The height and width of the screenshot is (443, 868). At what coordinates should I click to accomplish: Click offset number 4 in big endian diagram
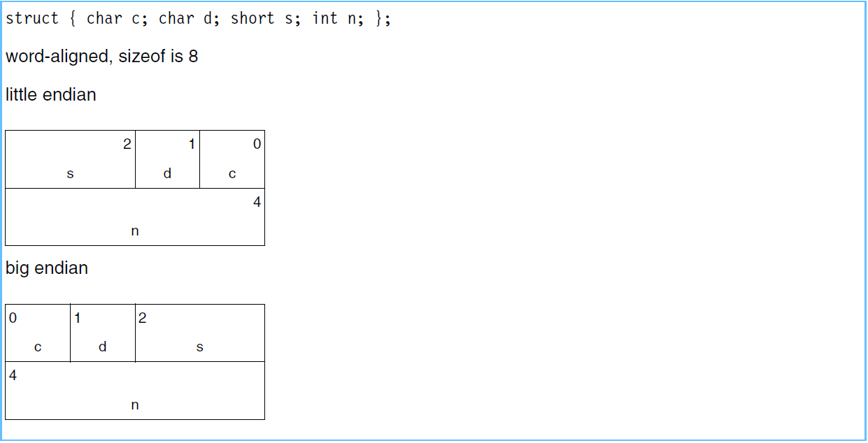pyautogui.click(x=13, y=376)
